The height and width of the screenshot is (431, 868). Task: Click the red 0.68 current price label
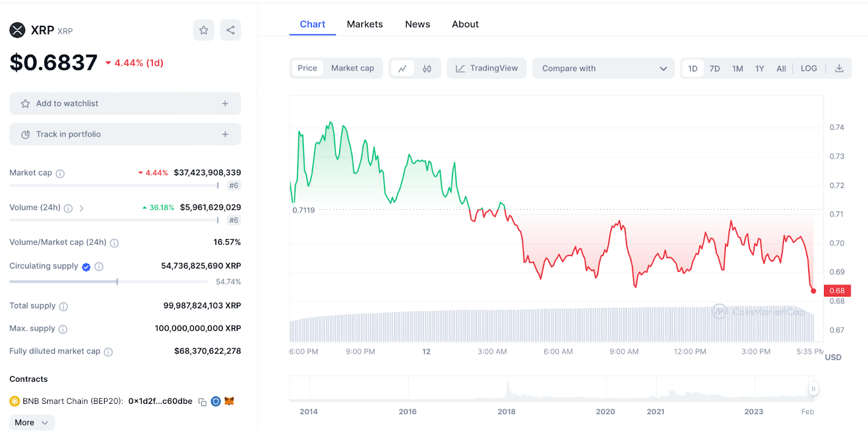coord(837,291)
